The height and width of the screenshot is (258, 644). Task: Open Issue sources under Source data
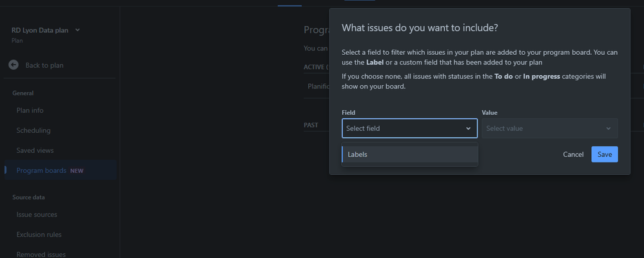click(37, 214)
